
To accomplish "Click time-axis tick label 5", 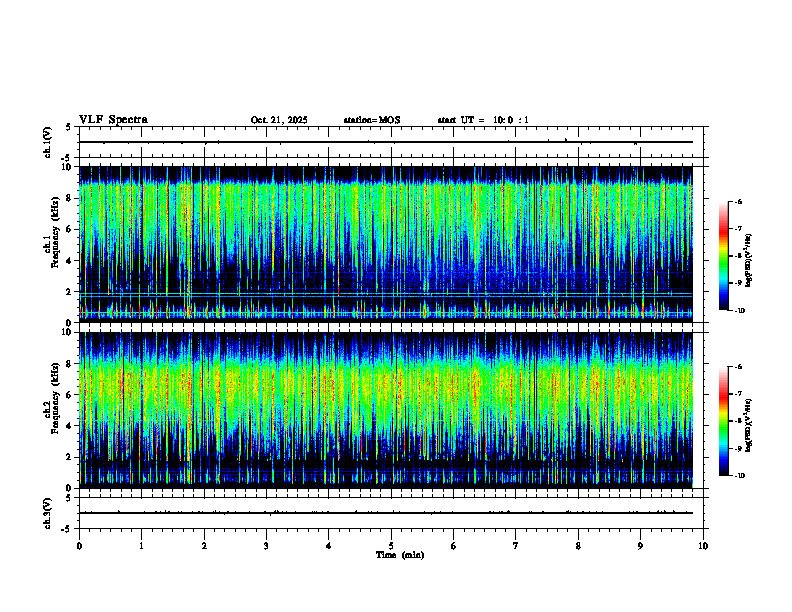I will [391, 546].
